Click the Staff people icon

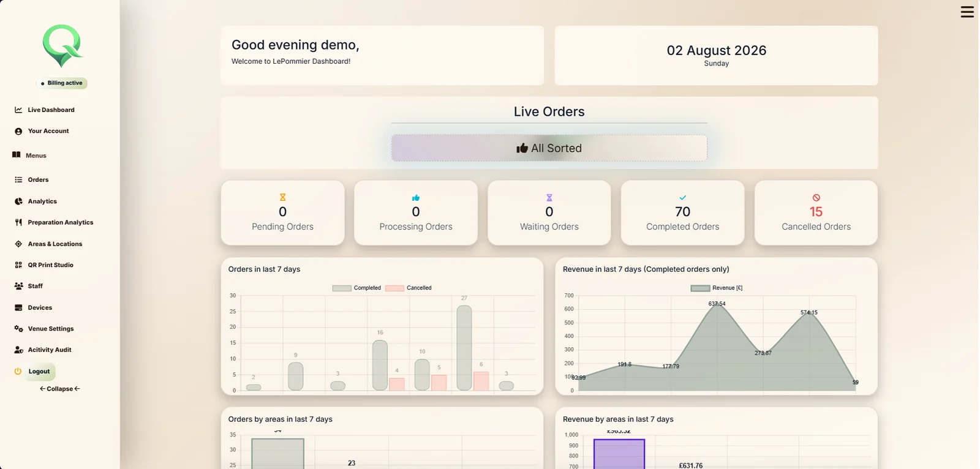click(x=18, y=286)
